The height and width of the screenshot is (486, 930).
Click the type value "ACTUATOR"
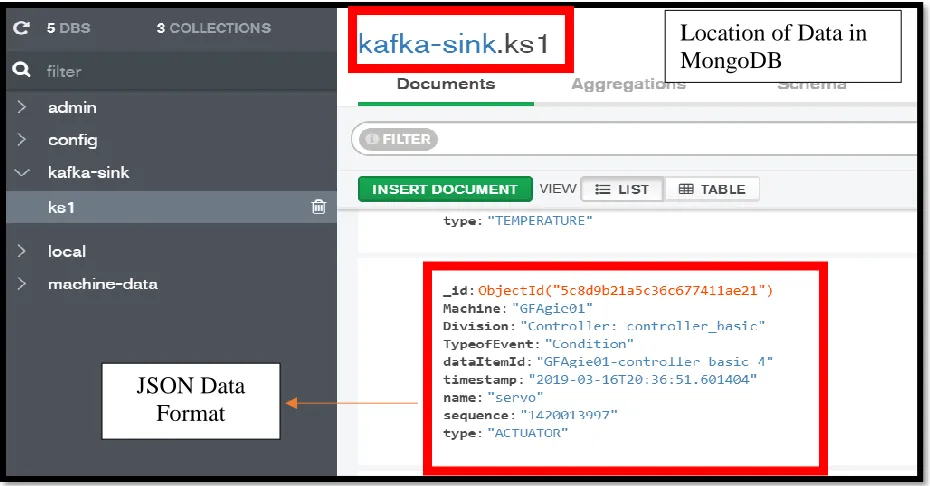[527, 433]
